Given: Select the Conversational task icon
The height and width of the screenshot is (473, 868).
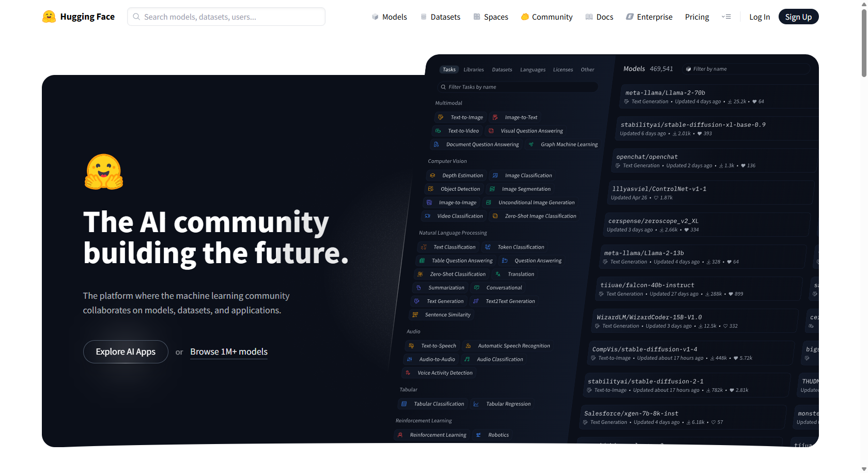Looking at the screenshot, I should (477, 287).
